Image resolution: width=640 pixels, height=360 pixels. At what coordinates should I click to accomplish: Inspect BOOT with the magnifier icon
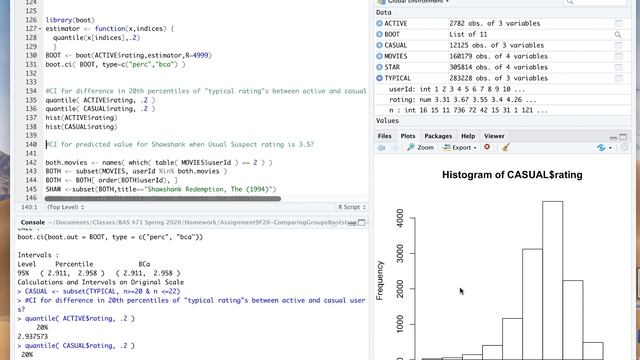pos(618,35)
